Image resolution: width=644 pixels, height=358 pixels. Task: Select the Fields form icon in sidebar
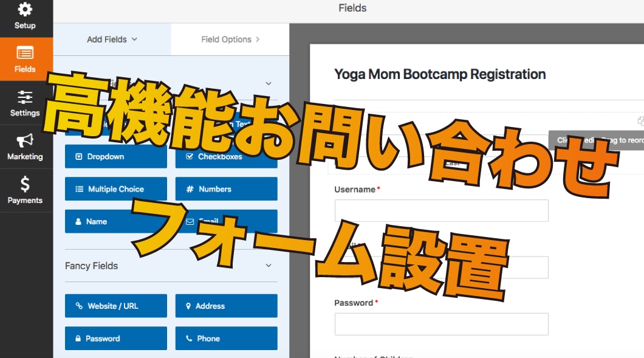click(25, 53)
